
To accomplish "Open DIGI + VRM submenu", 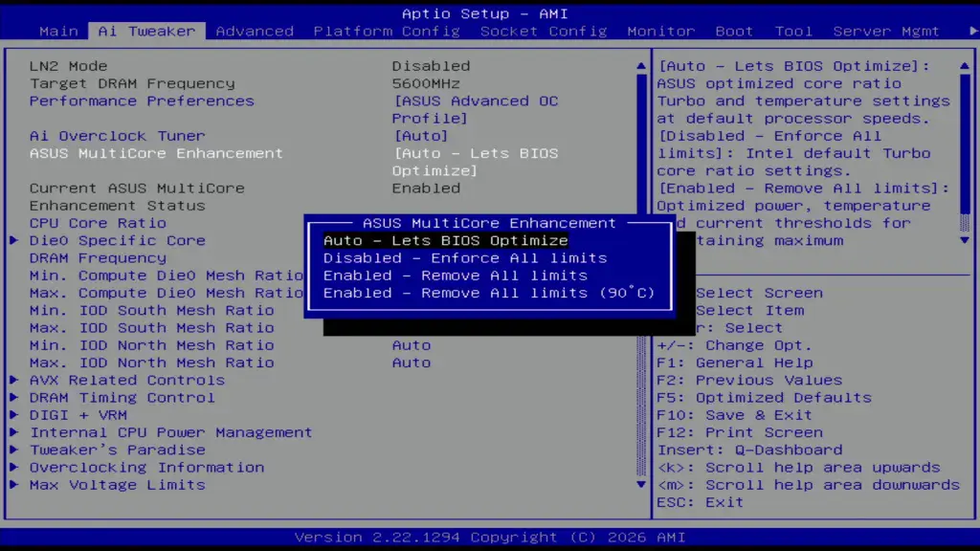I will tap(78, 414).
